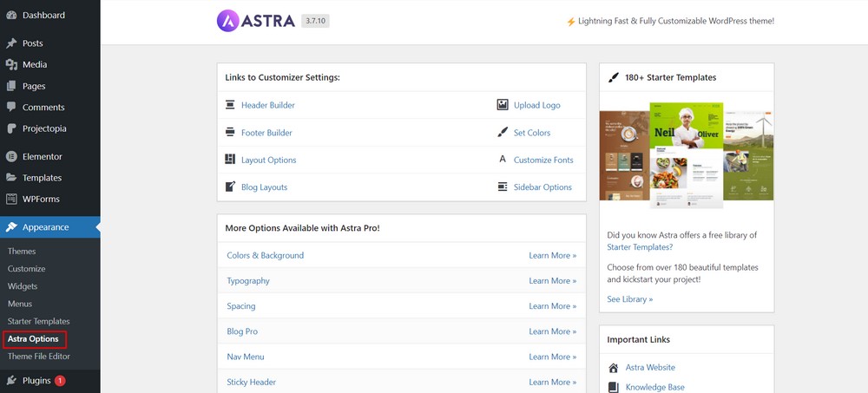Click the Header Builder icon
868x393 pixels.
(230, 105)
